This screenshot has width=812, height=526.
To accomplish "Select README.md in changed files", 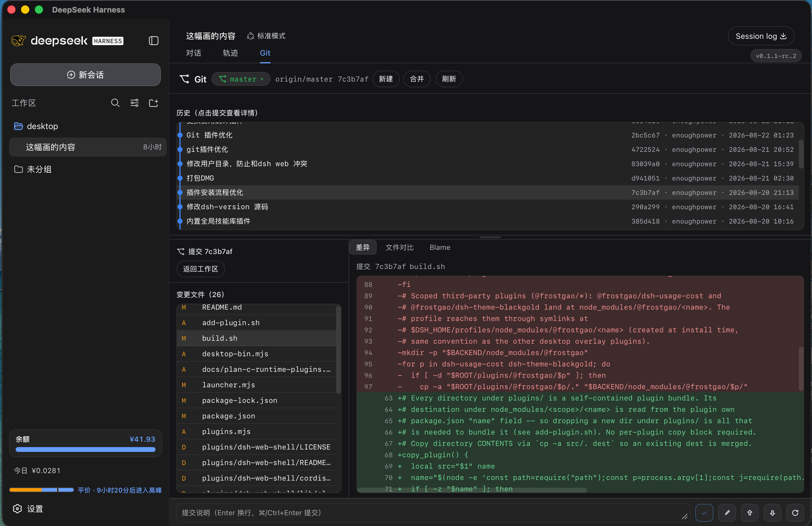I will click(257, 308).
